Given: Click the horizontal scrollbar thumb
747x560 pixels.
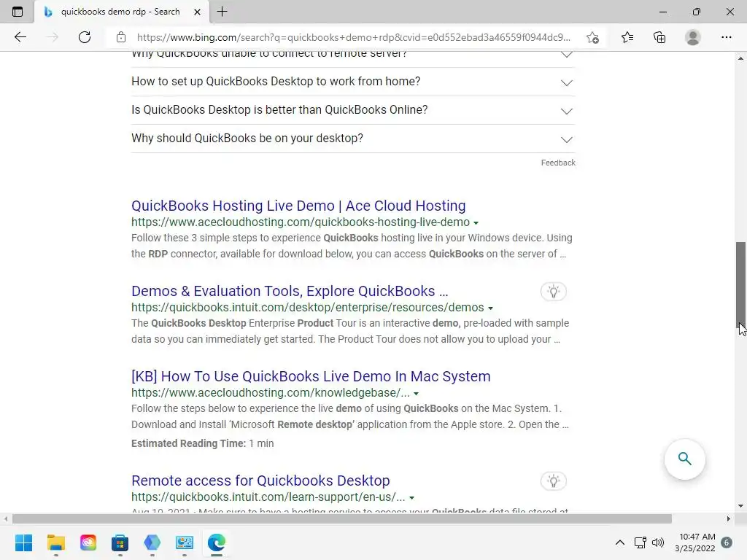Looking at the screenshot, I should tap(342, 518).
